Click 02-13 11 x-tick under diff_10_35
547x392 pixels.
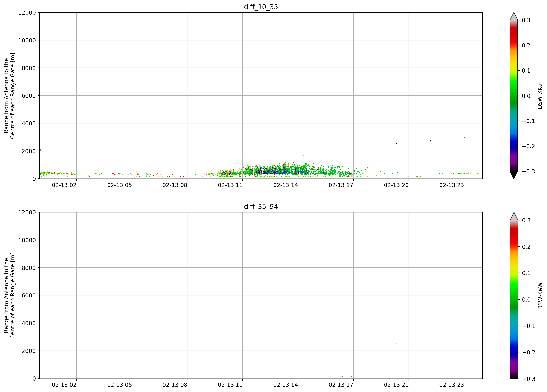point(230,185)
